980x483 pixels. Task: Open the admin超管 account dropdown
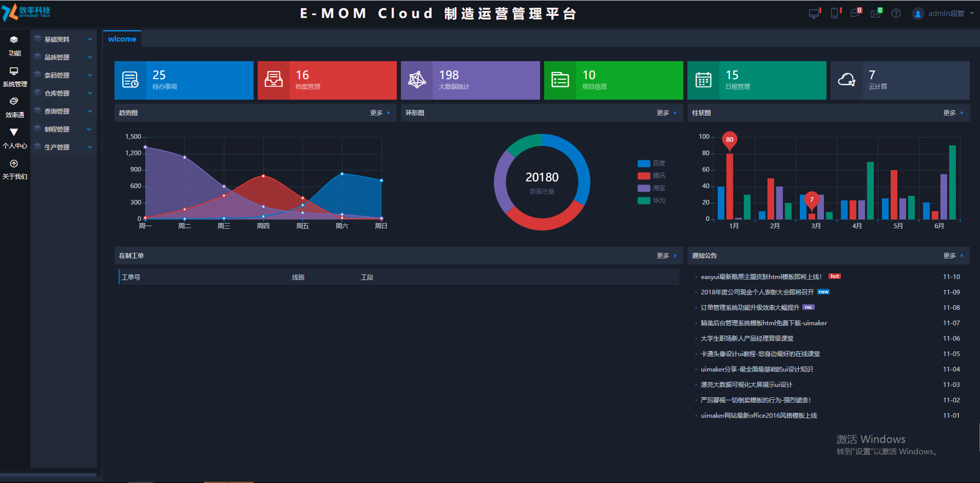pos(944,13)
